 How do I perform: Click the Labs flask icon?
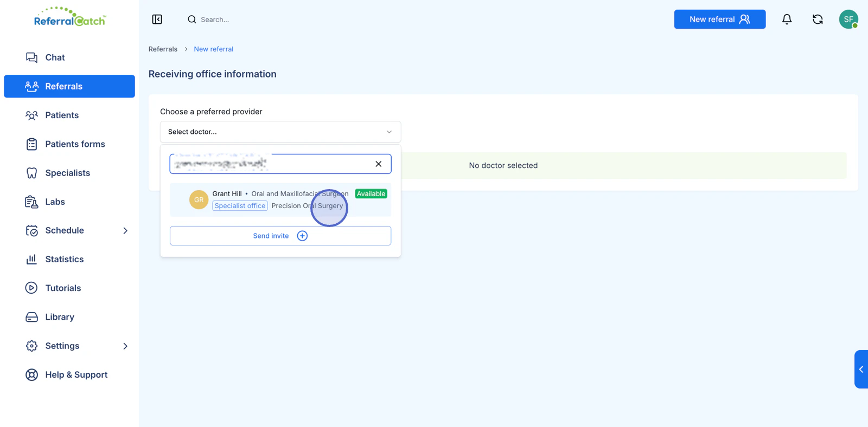tap(31, 202)
